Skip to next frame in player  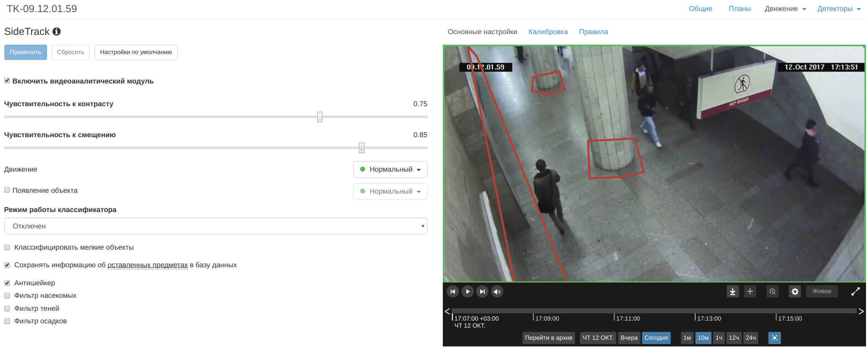[482, 292]
